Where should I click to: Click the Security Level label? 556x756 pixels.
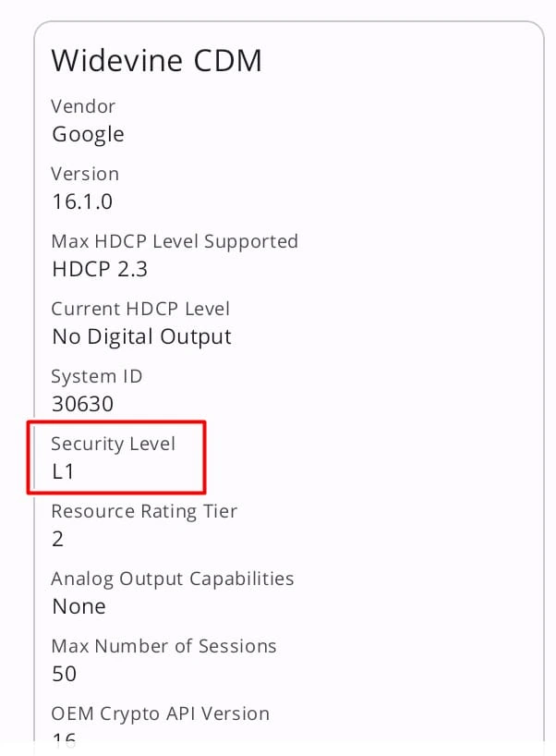click(113, 444)
